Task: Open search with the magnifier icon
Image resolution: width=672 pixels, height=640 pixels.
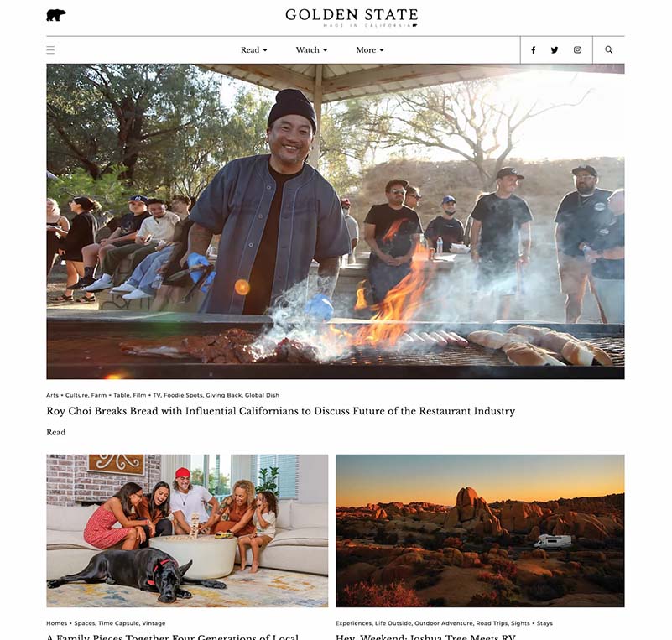Action: point(608,50)
